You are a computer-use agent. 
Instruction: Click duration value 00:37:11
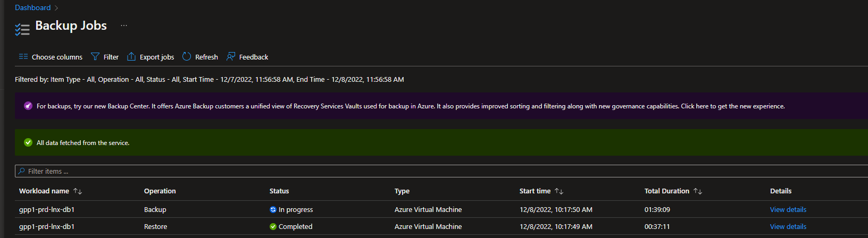tap(657, 226)
